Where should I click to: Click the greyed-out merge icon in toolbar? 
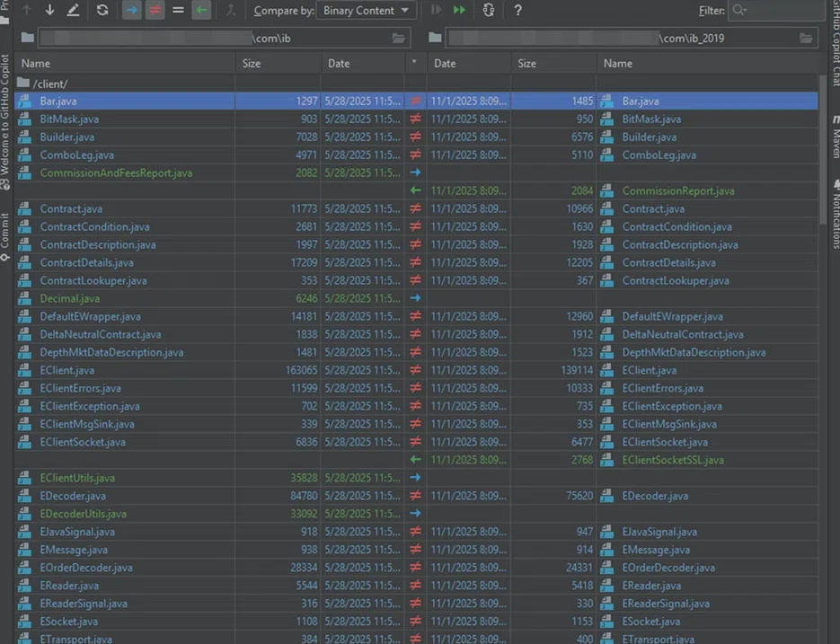pos(230,10)
